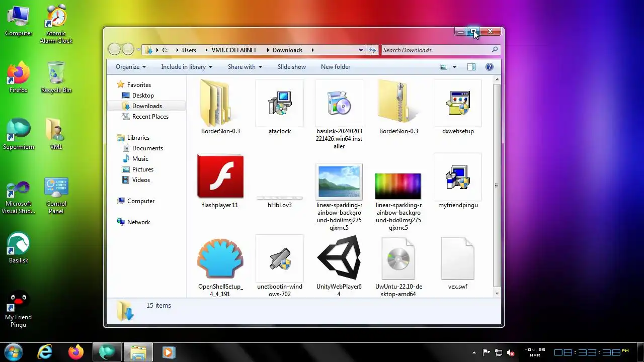This screenshot has width=644, height=362.
Task: Open Music library
Action: pyautogui.click(x=140, y=159)
